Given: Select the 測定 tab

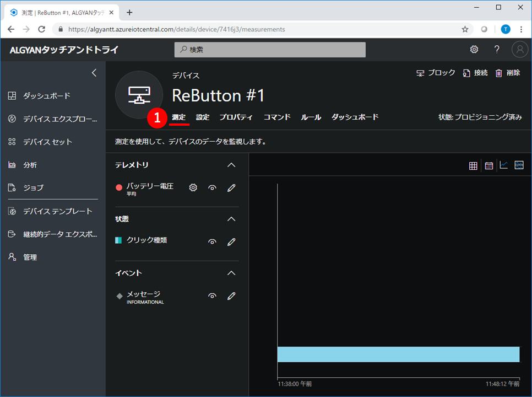Looking at the screenshot, I should [x=179, y=117].
